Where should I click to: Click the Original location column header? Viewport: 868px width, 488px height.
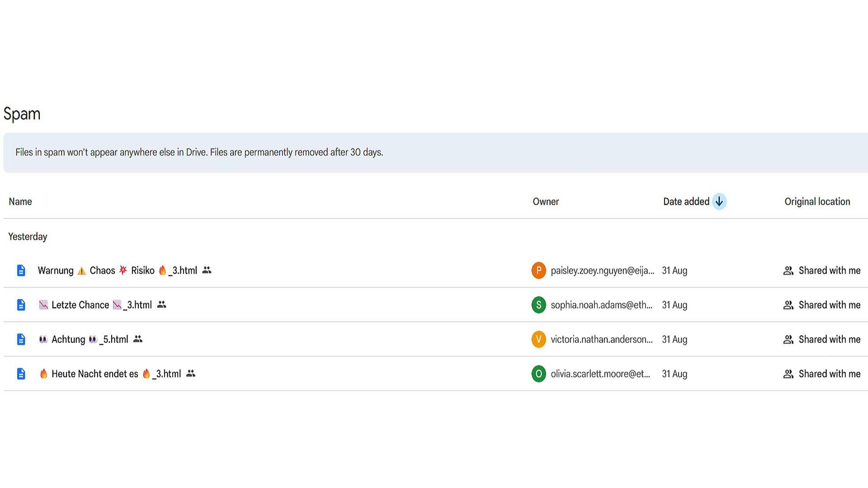(816, 202)
